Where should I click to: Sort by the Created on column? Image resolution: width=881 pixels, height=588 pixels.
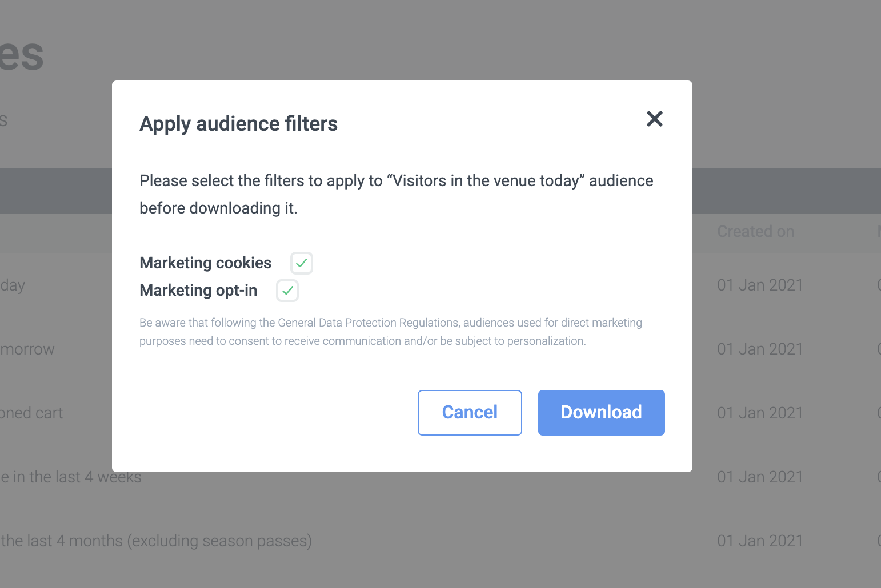(755, 232)
